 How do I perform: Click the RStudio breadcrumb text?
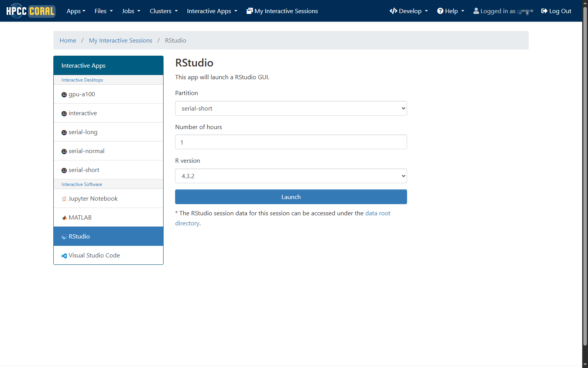pyautogui.click(x=176, y=40)
